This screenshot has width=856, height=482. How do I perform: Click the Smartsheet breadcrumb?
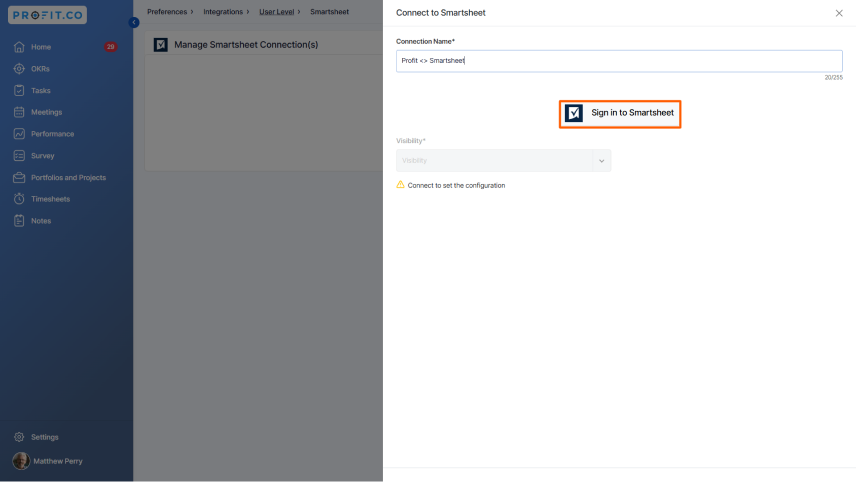point(329,11)
